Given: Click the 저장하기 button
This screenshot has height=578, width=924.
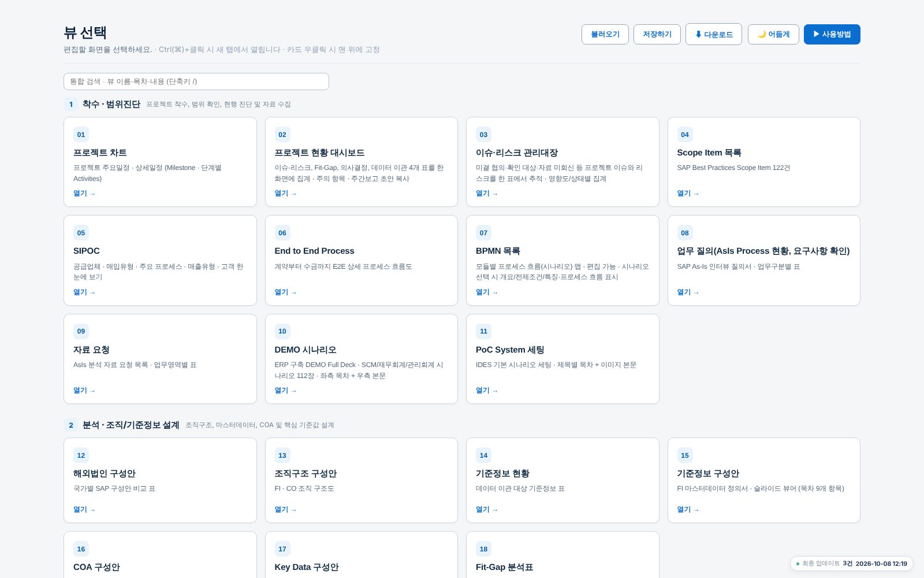Looking at the screenshot, I should coord(657,34).
